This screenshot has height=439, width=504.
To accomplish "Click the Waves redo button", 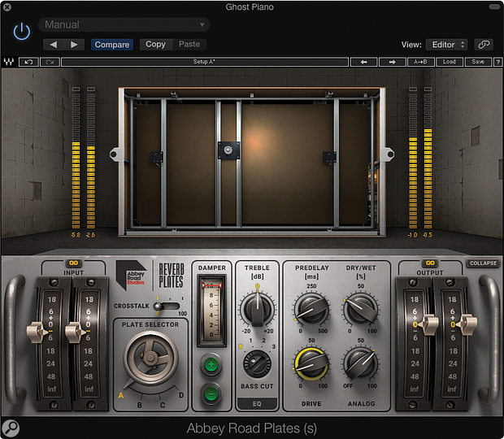I will [x=50, y=62].
